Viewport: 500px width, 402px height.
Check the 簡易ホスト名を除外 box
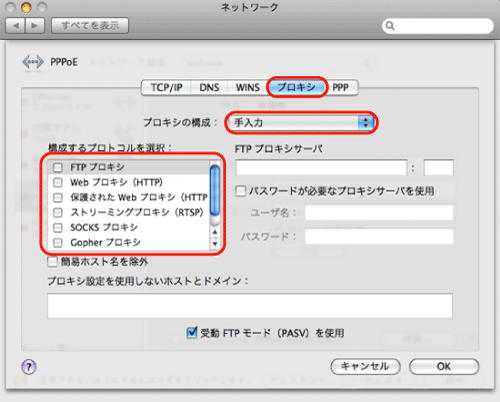click(x=52, y=262)
